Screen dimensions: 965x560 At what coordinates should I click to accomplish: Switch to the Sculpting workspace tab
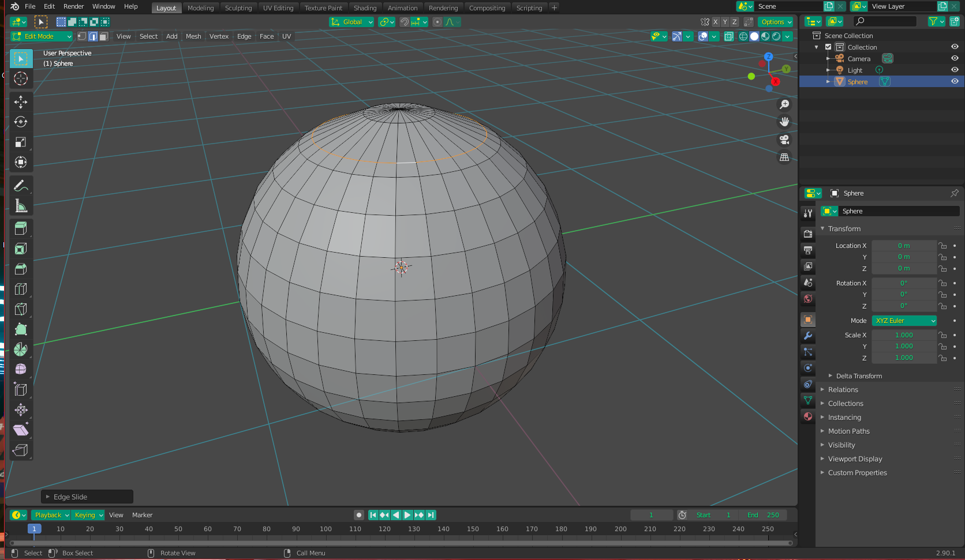point(238,8)
